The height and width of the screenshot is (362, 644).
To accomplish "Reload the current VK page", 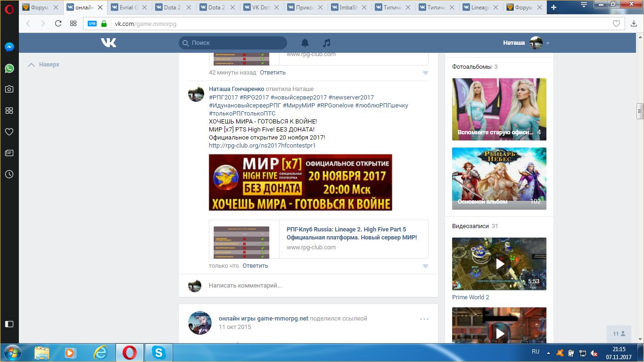I will tap(58, 24).
